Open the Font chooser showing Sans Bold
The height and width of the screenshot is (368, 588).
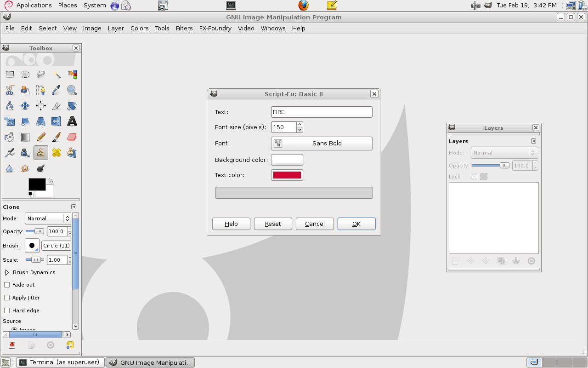coord(321,143)
